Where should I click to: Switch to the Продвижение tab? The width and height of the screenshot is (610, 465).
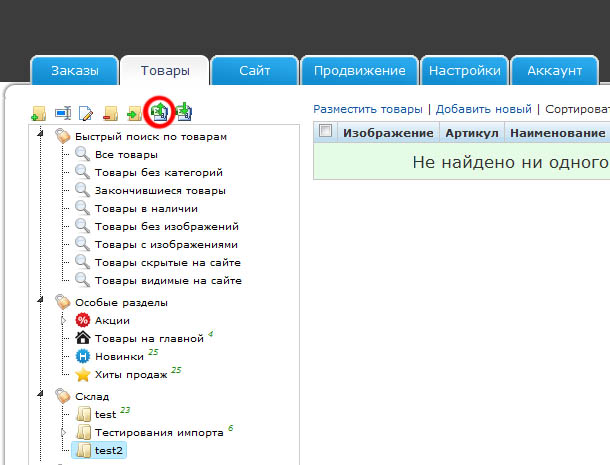tap(359, 70)
